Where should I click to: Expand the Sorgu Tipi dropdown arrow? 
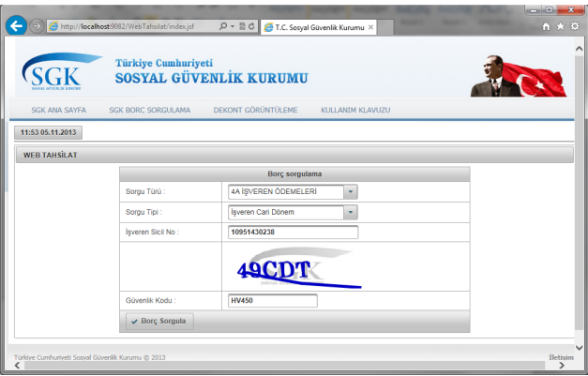pyautogui.click(x=350, y=212)
